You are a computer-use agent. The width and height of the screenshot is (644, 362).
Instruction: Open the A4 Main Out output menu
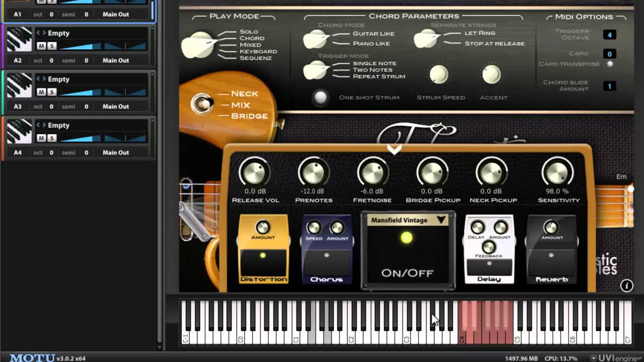[116, 153]
